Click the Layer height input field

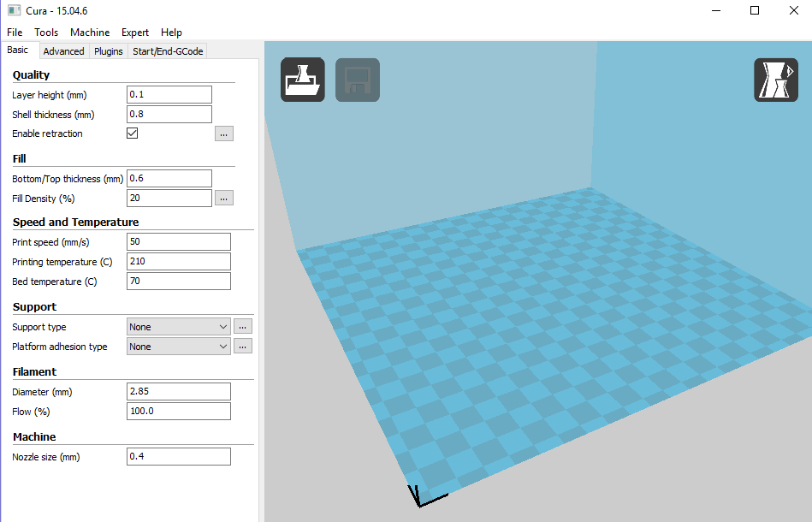tap(169, 94)
